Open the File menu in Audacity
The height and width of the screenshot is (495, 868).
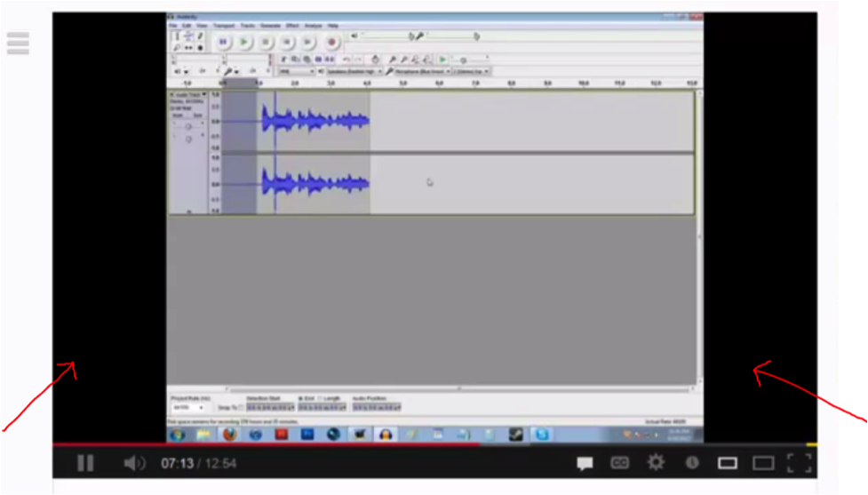tap(173, 26)
